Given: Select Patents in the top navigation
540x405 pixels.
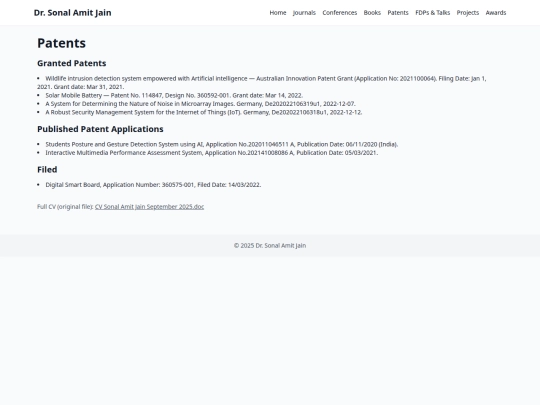Looking at the screenshot, I should tap(398, 13).
